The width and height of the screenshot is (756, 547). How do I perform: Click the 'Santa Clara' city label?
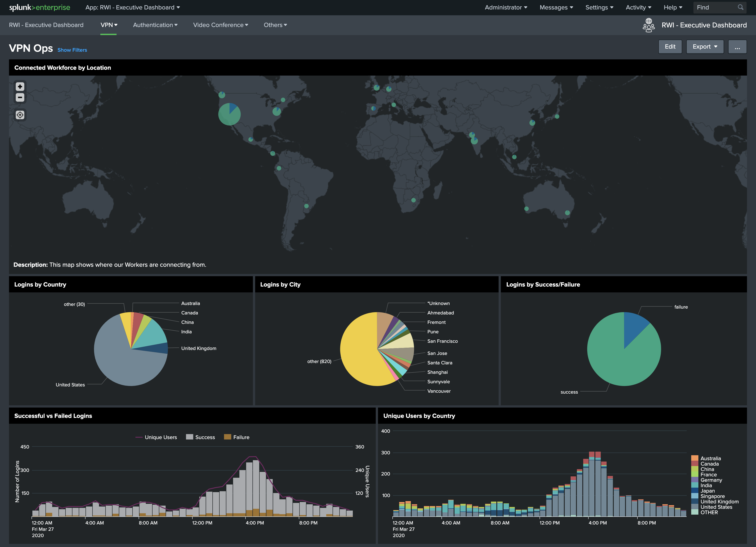440,363
